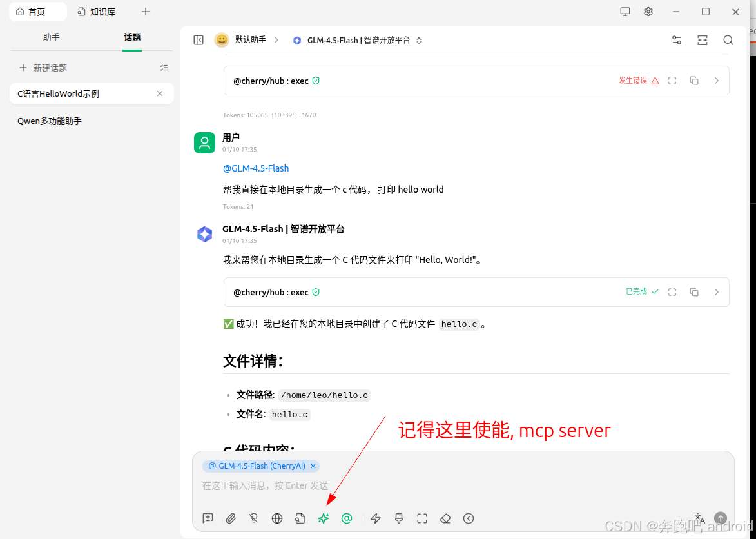The height and width of the screenshot is (539, 756).
Task: Click the GLM-4.5-Flash model avatar
Action: pyautogui.click(x=204, y=234)
